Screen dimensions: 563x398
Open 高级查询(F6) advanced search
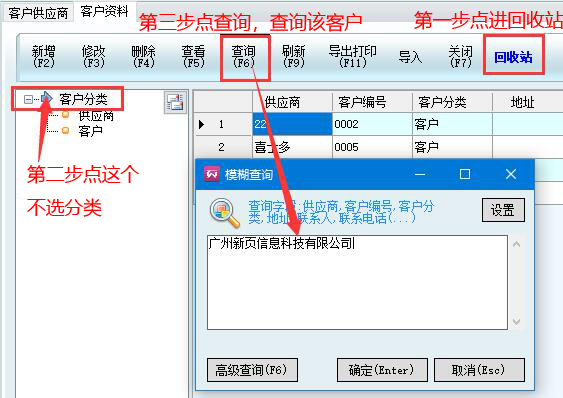(252, 370)
